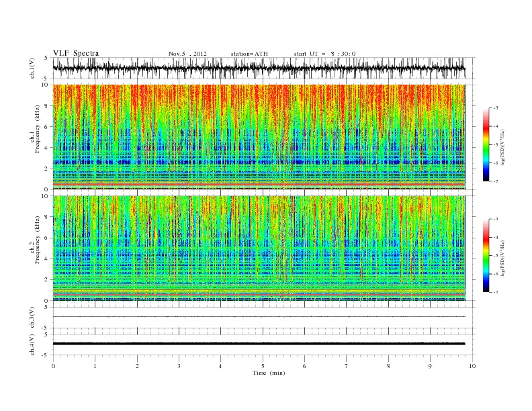Click the time axis tick label "1"
Viewport: 532px width, 411px height.
[x=95, y=366]
